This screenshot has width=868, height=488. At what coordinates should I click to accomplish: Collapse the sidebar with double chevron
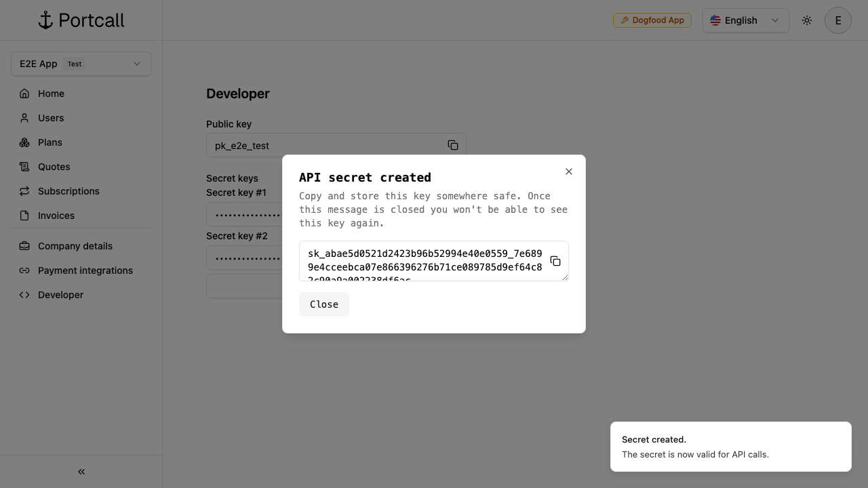click(81, 472)
